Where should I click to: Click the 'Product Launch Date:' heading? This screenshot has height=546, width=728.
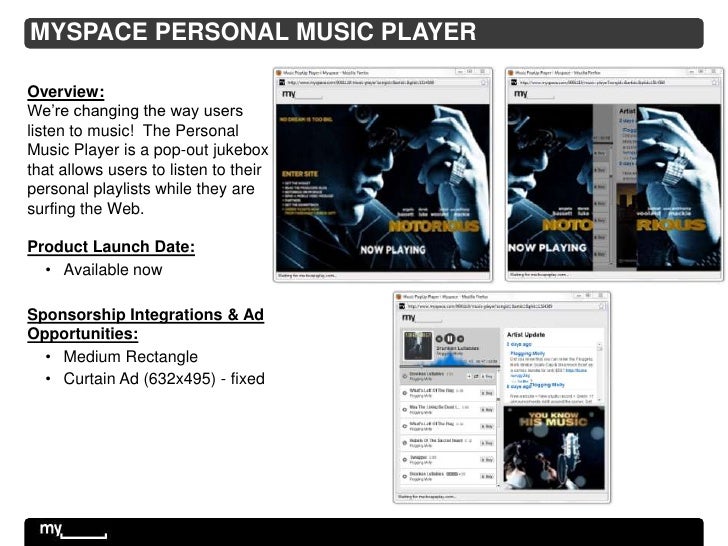(111, 247)
